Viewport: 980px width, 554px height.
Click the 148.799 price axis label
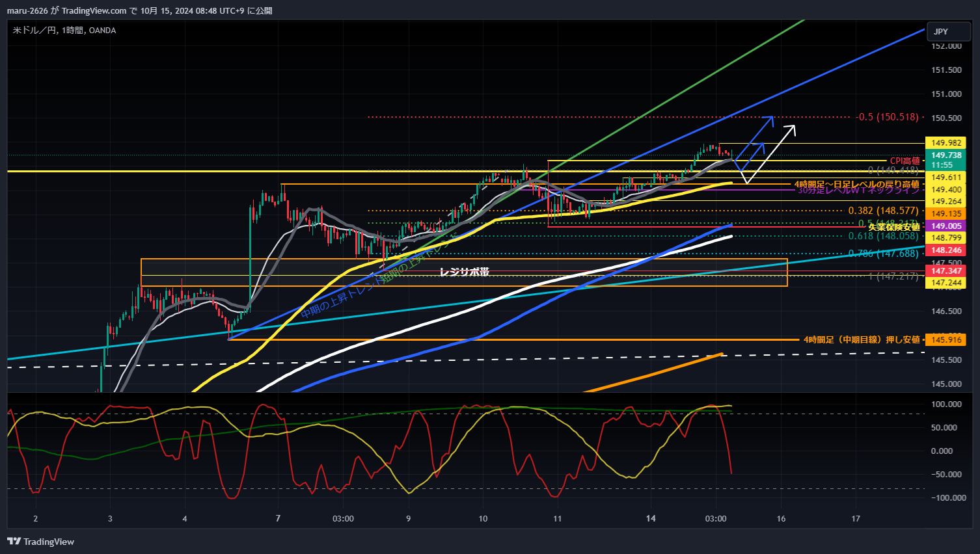click(x=946, y=238)
